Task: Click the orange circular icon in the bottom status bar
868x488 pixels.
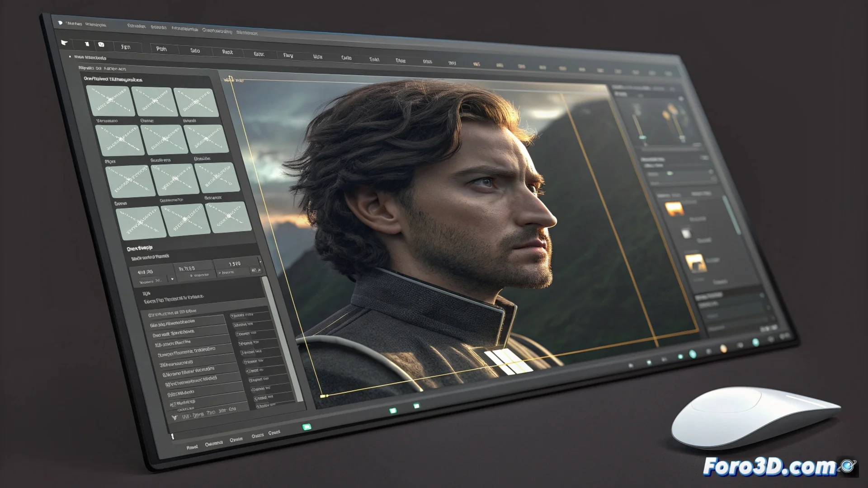Action: pos(723,348)
